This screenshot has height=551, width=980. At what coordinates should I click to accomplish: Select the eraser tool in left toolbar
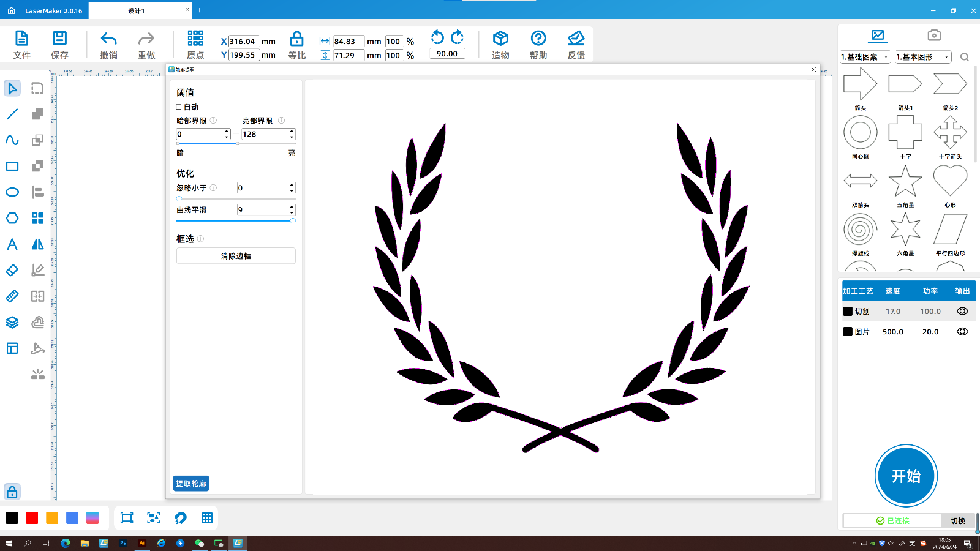coord(12,270)
